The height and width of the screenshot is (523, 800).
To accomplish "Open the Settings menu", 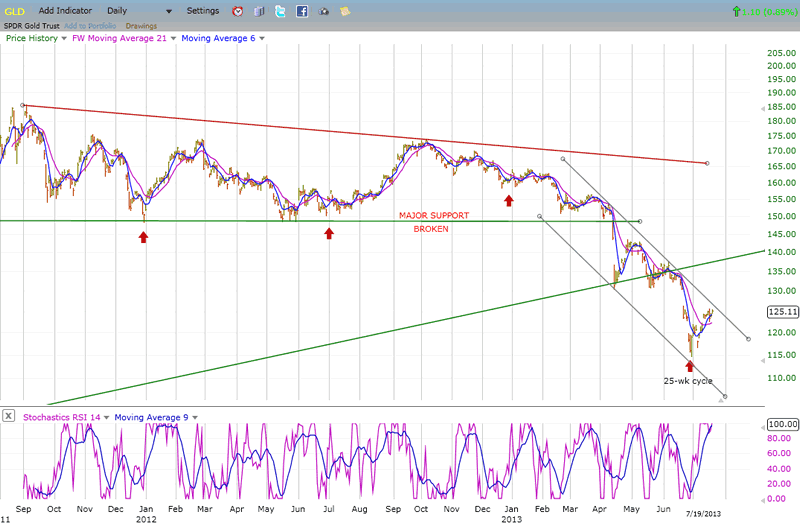I will point(203,10).
